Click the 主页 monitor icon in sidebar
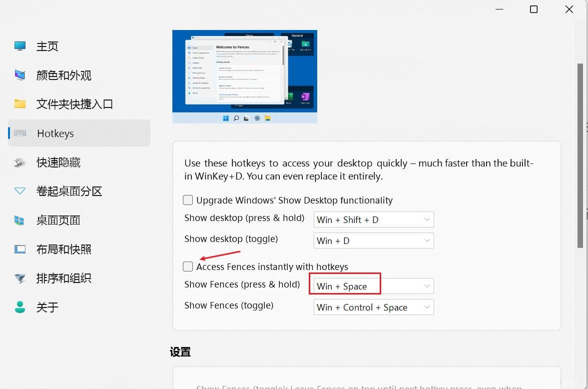This screenshot has height=389, width=588. point(20,46)
